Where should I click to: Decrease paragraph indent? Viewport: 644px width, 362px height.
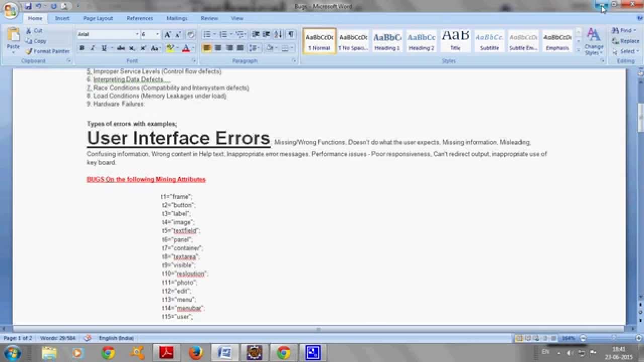point(256,35)
